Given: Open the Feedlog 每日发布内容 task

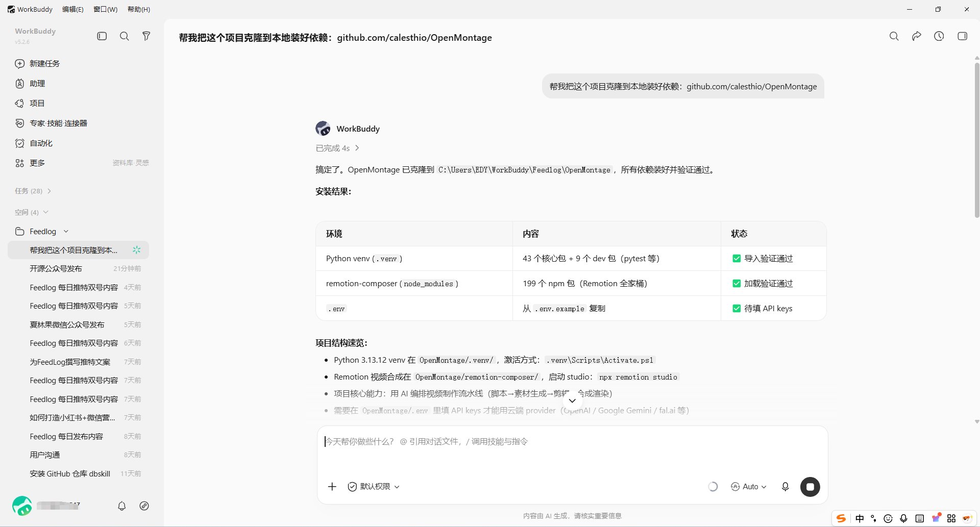Looking at the screenshot, I should [x=78, y=436].
